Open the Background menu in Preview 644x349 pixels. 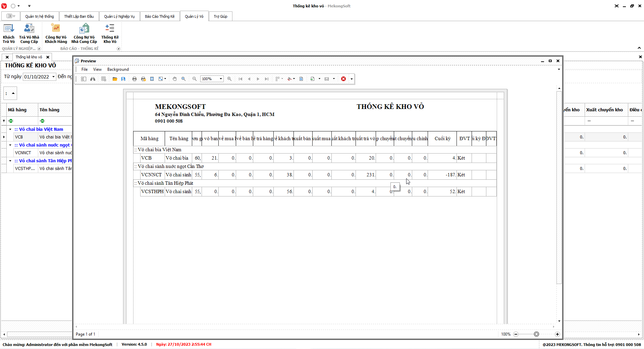coord(118,69)
